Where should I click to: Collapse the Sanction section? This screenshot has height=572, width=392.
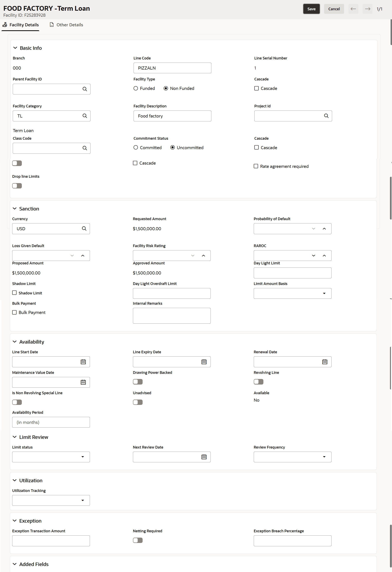(15, 208)
